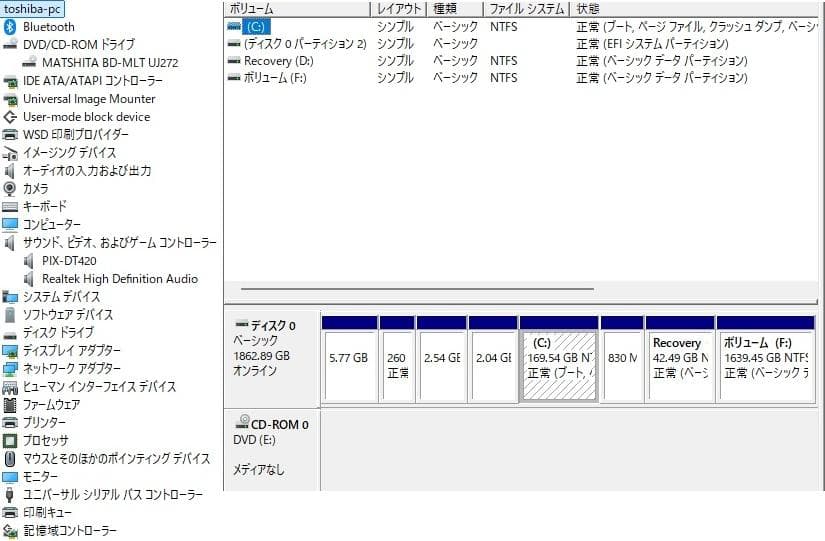Viewport: 825px width, 541px height.
Task: Click the カメラ webcam icon
Action: (9, 188)
